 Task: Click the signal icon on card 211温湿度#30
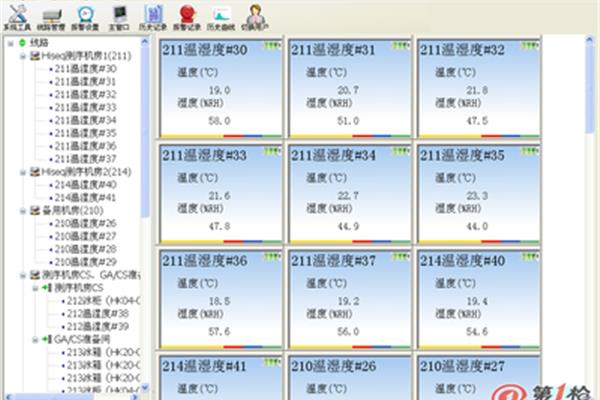[272, 46]
